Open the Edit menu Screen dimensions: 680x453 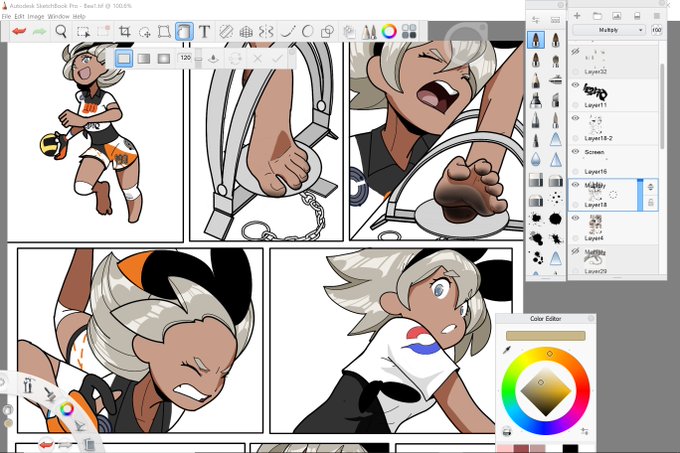(20, 16)
